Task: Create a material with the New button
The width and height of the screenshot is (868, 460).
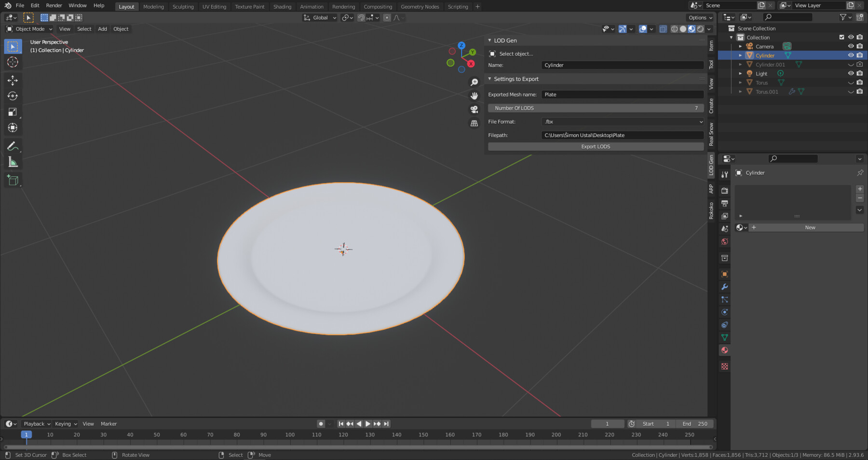Action: 810,227
